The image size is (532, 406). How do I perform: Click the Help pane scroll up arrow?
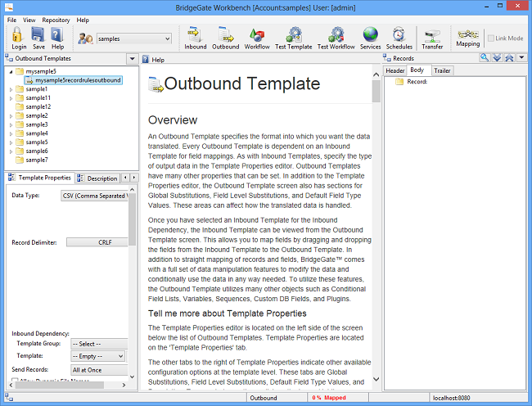(376, 74)
